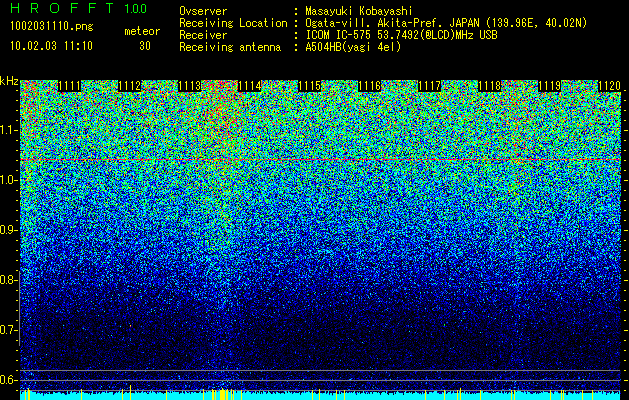
Task: Click the 0.6 kHz axis label
Action: [7, 380]
